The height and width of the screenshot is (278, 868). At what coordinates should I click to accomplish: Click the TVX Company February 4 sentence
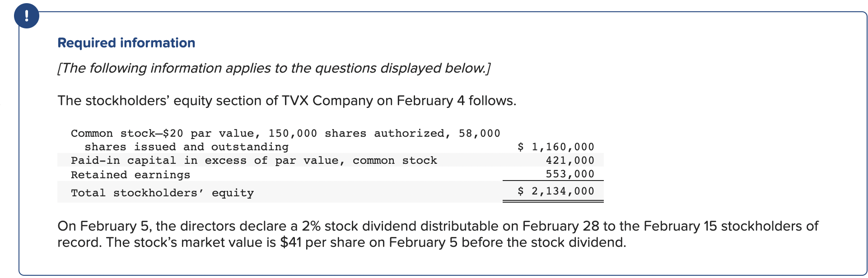287,101
